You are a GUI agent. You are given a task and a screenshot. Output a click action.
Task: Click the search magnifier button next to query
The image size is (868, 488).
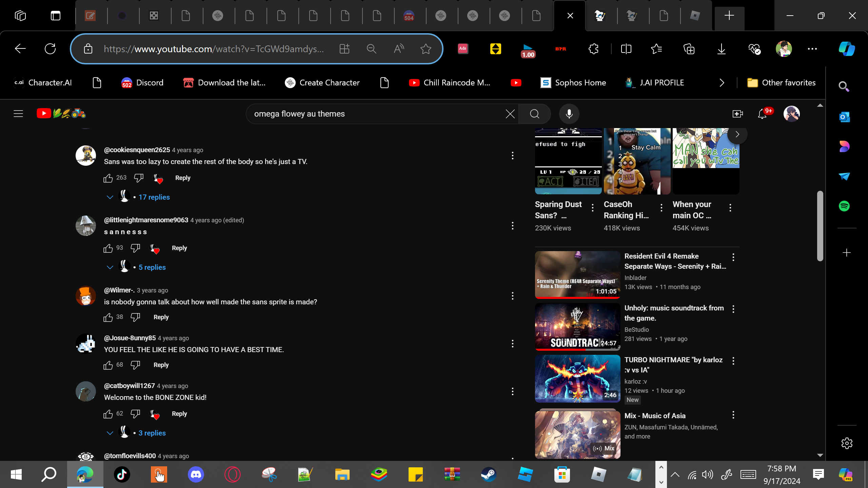click(534, 114)
